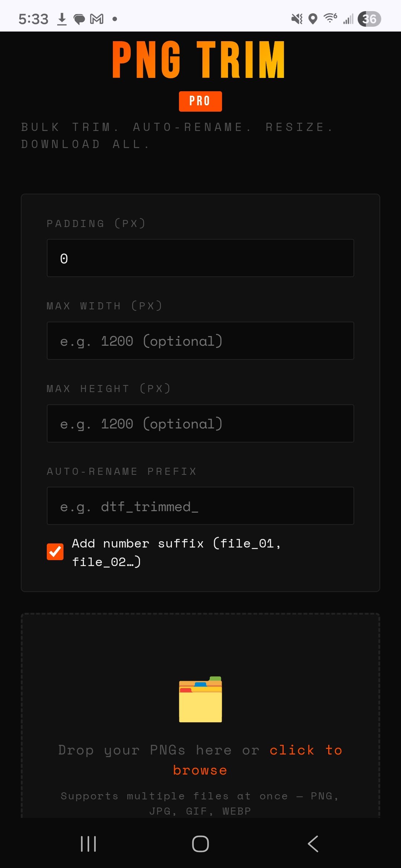Focus the Max Height (px) input field
Screen dimensions: 401x868
(x=200, y=424)
